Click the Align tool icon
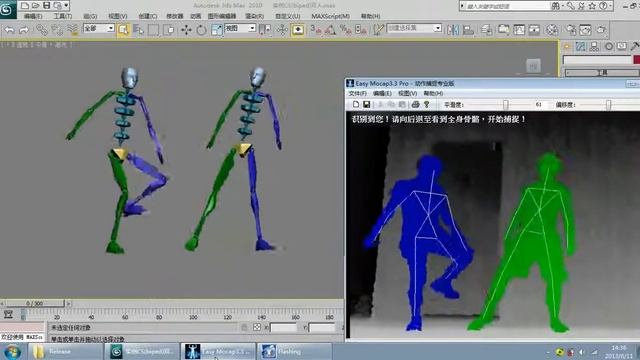This screenshot has width=640, height=360. pos(468,30)
